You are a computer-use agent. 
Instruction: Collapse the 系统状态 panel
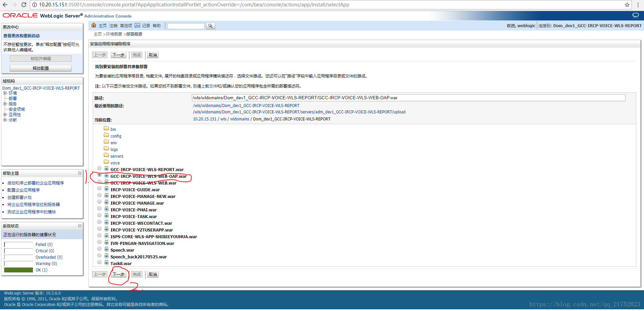[80, 226]
